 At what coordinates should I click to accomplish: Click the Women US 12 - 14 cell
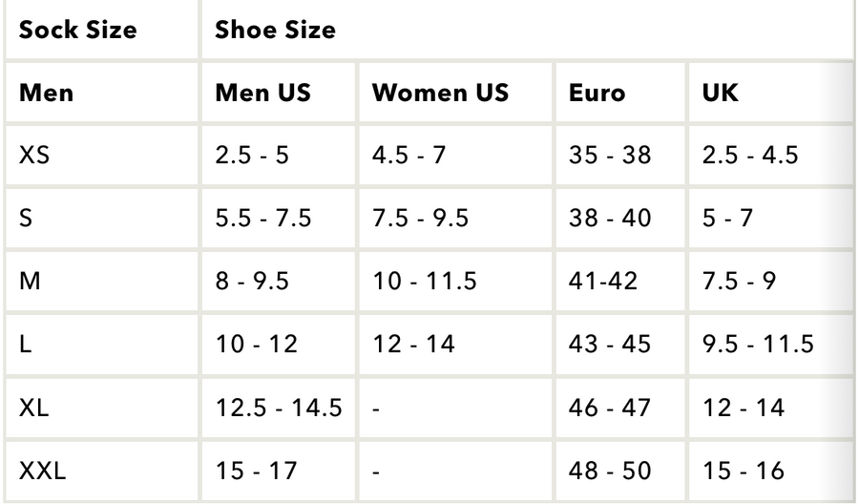pyautogui.click(x=455, y=344)
